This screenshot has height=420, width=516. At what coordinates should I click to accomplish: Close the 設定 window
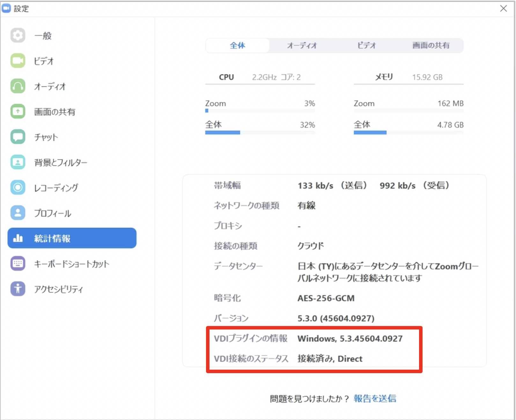pos(504,8)
